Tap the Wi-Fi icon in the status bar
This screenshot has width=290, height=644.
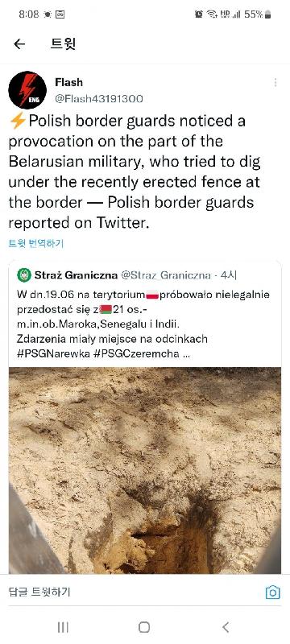point(212,14)
